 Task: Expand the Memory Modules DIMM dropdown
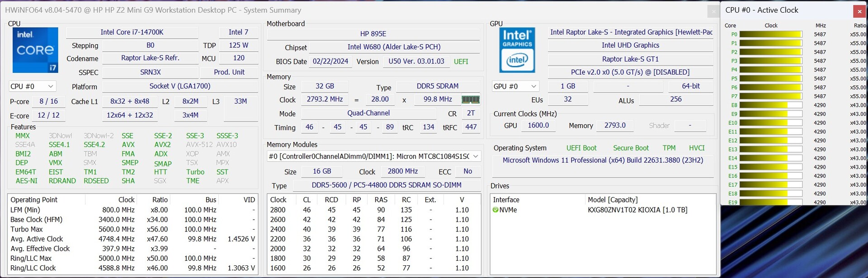pos(374,156)
